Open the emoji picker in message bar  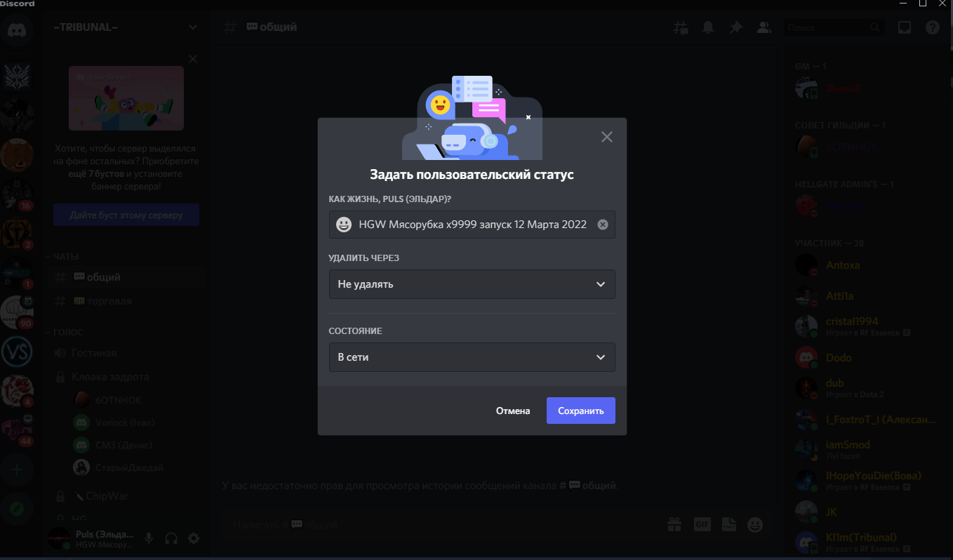(755, 524)
